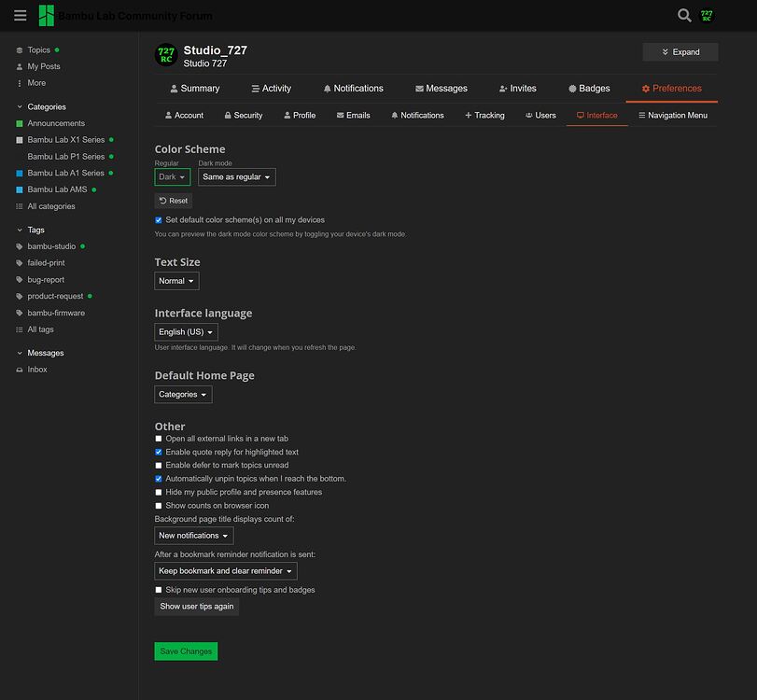Switch to the Badges tab
This screenshot has width=757, height=700.
pos(589,89)
